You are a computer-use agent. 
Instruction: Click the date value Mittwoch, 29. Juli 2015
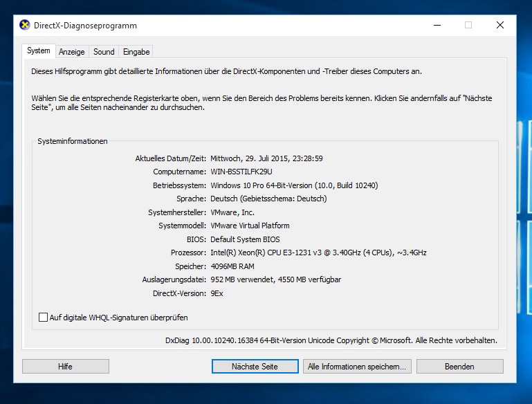point(266,158)
